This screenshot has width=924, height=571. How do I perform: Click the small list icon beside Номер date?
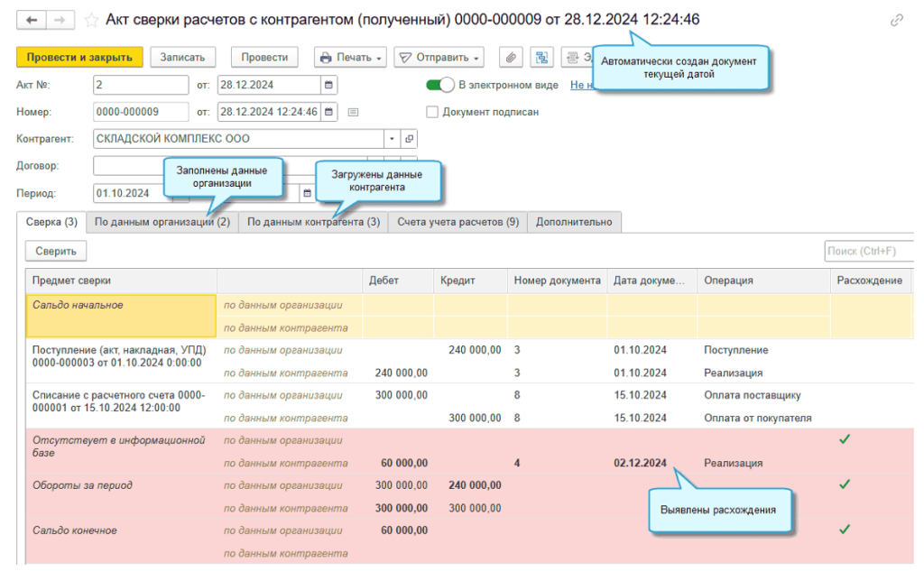point(353,112)
